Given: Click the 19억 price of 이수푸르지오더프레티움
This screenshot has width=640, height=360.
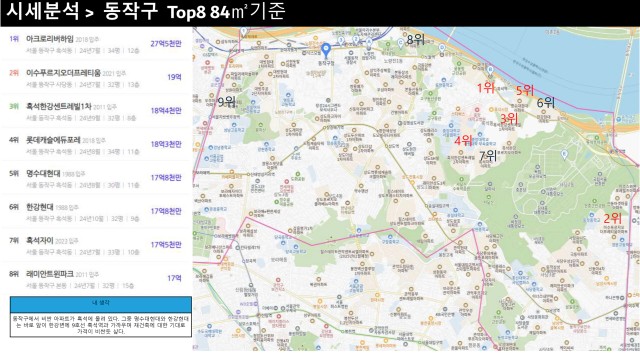Looking at the screenshot, I should (174, 77).
